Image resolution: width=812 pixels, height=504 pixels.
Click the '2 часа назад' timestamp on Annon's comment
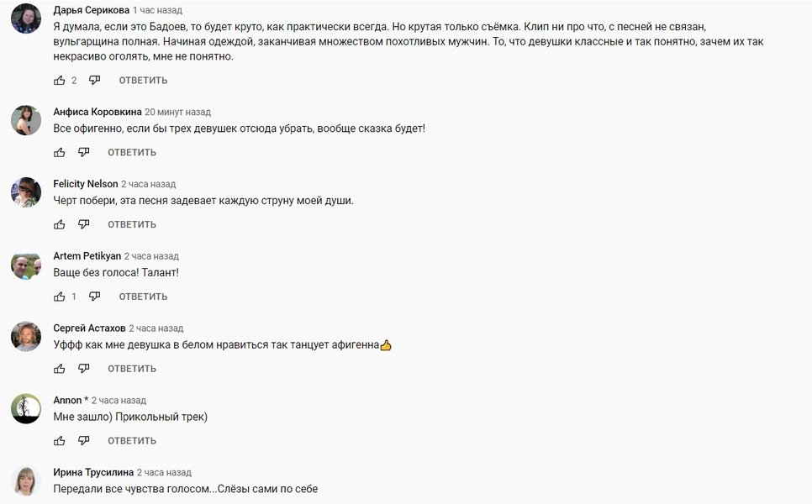pyautogui.click(x=119, y=401)
